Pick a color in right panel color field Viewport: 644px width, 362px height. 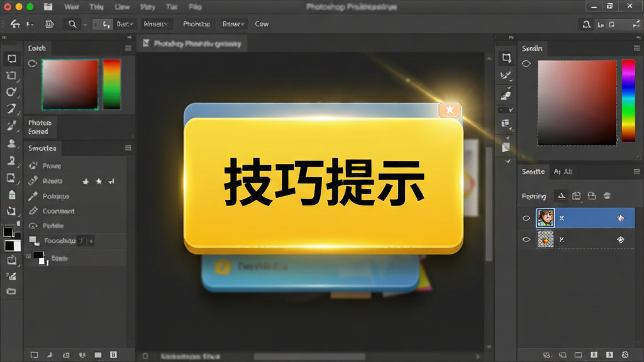point(577,102)
